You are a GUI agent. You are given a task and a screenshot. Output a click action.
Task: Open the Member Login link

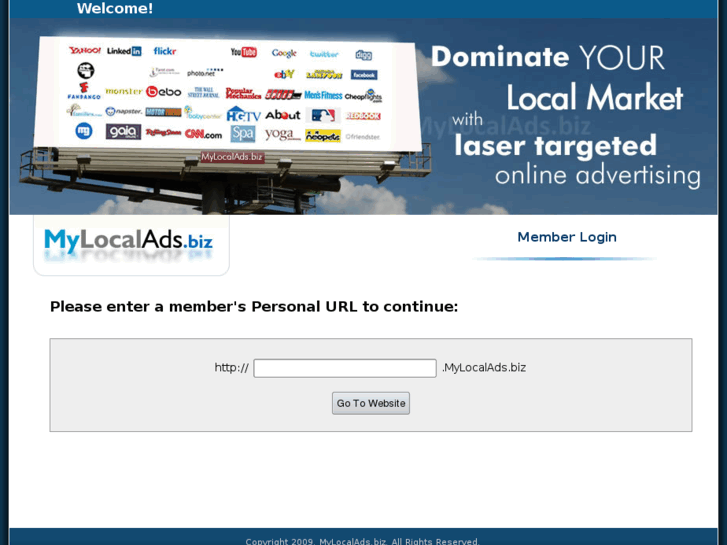567,237
